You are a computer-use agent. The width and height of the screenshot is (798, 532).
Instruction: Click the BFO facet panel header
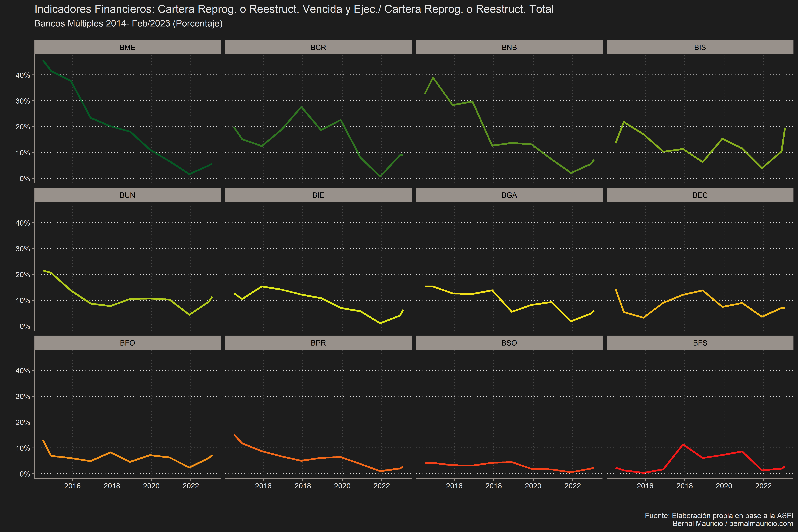pyautogui.click(x=128, y=343)
